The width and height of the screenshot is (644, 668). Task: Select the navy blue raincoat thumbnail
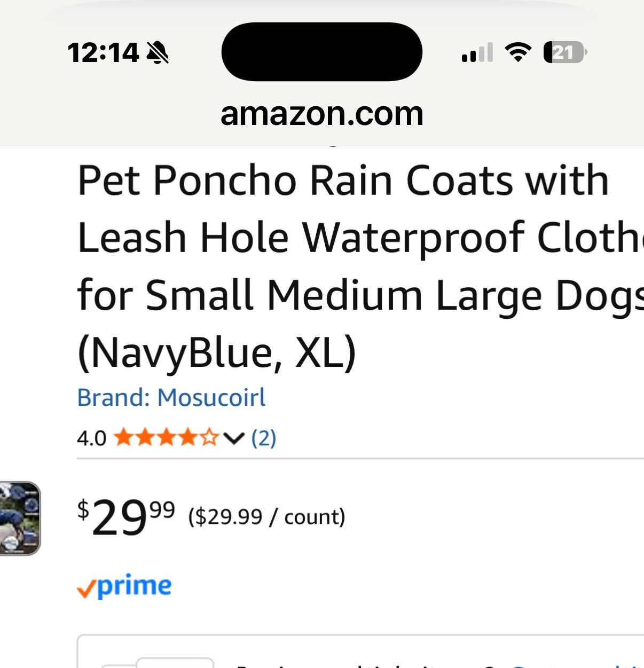pos(20,518)
